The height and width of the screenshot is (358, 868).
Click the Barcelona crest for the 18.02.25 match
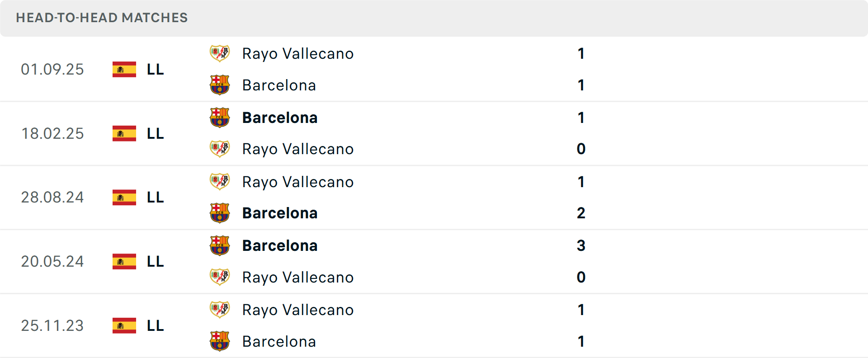click(220, 117)
